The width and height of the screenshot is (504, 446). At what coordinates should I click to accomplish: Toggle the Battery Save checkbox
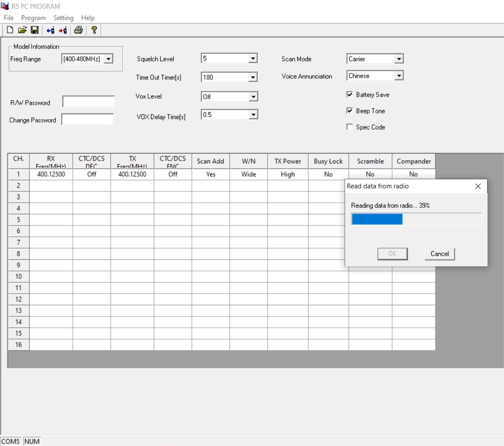point(350,94)
